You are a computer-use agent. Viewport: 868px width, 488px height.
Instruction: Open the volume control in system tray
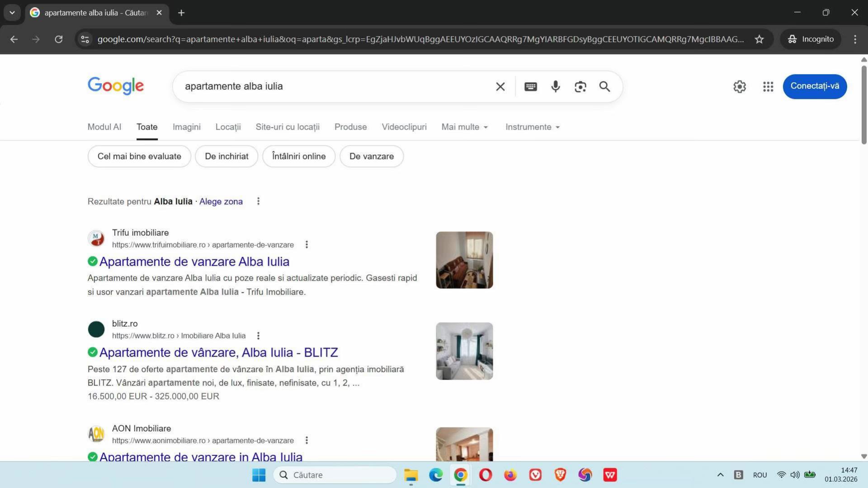pos(795,475)
